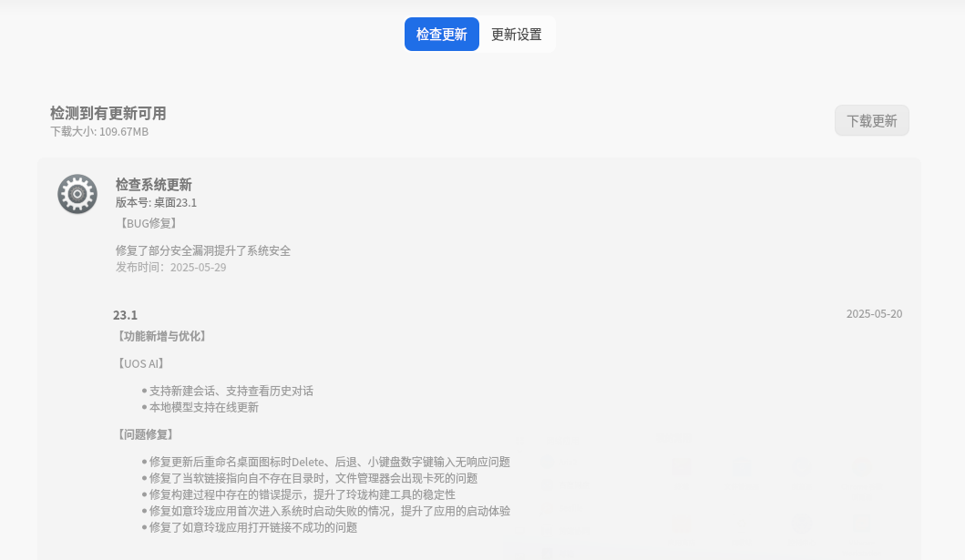
Task: Click the 【问题修复】 section label
Action: tap(145, 434)
